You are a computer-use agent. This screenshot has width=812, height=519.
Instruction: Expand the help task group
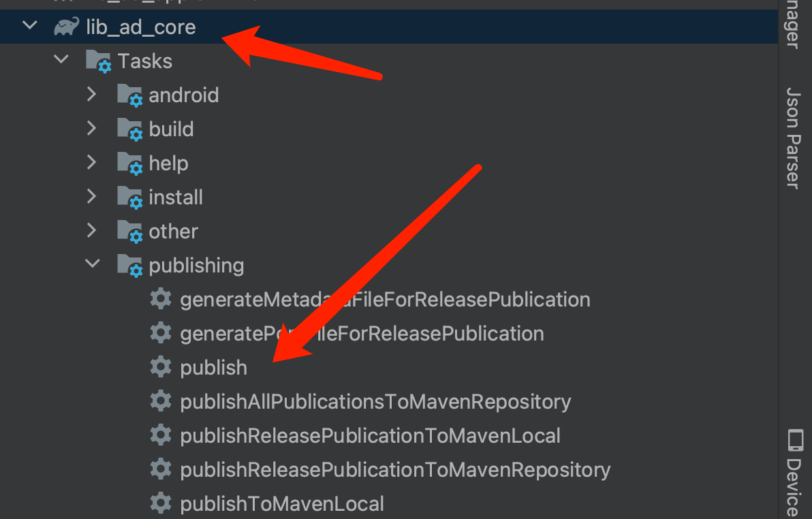[92, 162]
